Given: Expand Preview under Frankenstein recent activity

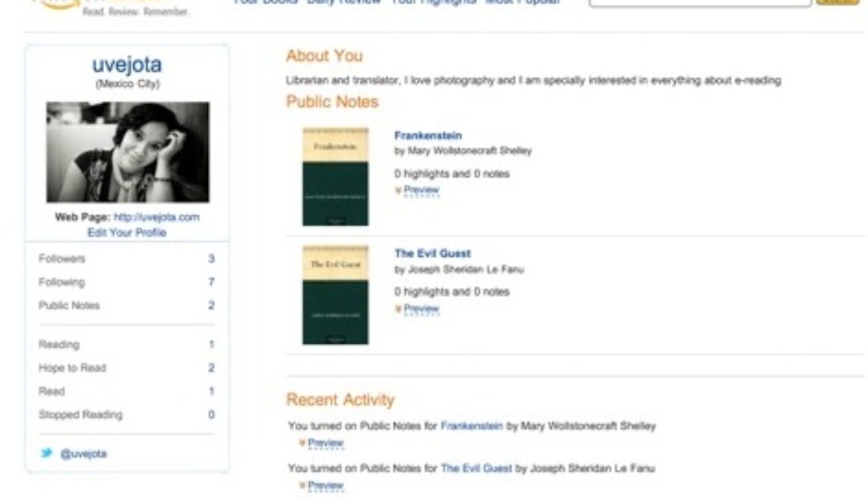Looking at the screenshot, I should tap(325, 443).
